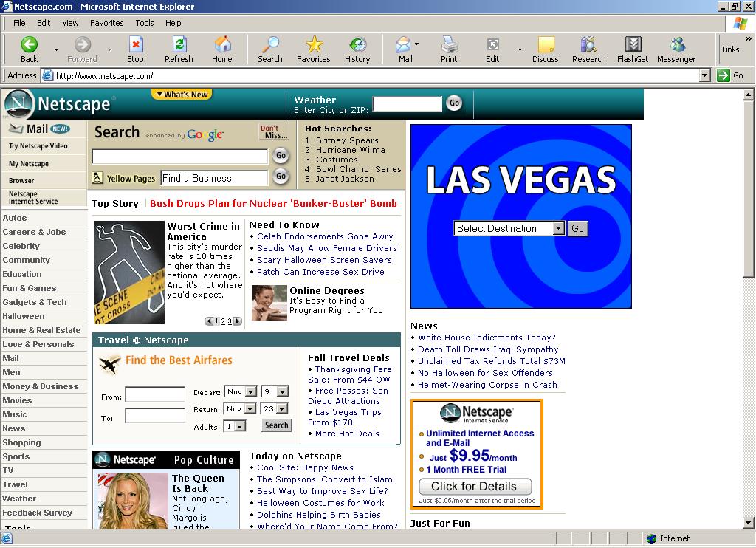Click the Internet zone globe in status bar
The height and width of the screenshot is (548, 756).
click(651, 538)
